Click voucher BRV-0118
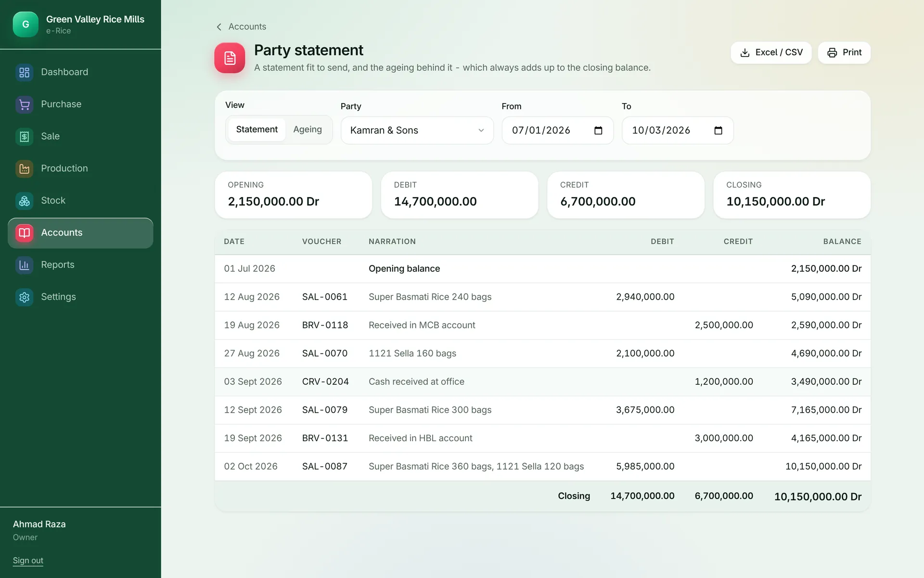924x578 pixels. click(325, 325)
